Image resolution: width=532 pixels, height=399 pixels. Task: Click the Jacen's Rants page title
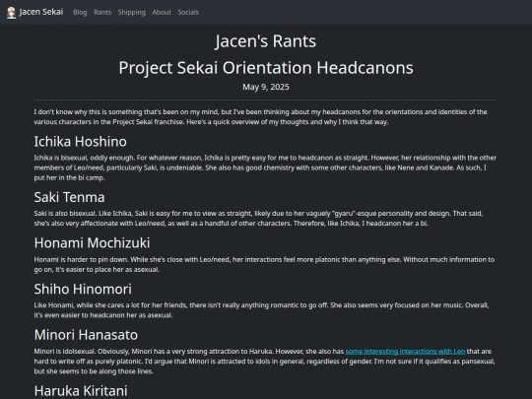(266, 41)
